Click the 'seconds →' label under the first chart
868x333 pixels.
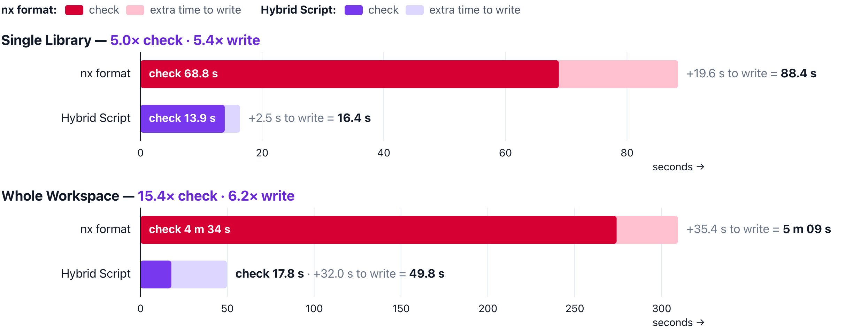pos(678,167)
